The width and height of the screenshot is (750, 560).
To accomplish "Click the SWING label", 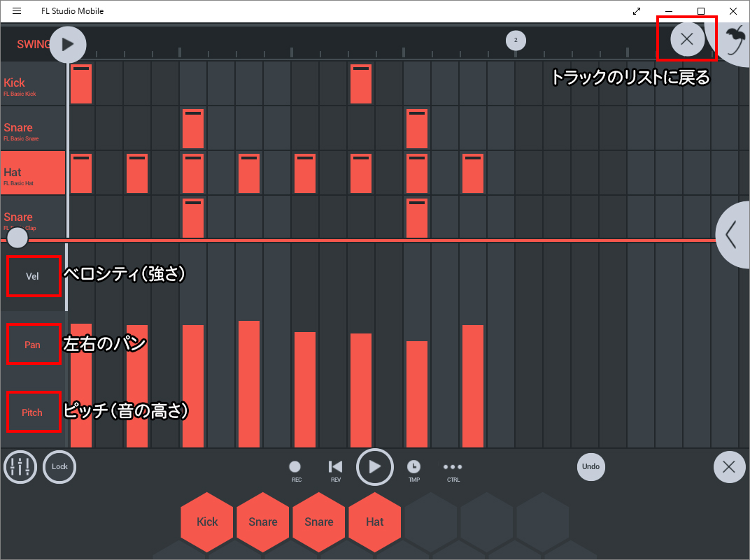I will [33, 45].
